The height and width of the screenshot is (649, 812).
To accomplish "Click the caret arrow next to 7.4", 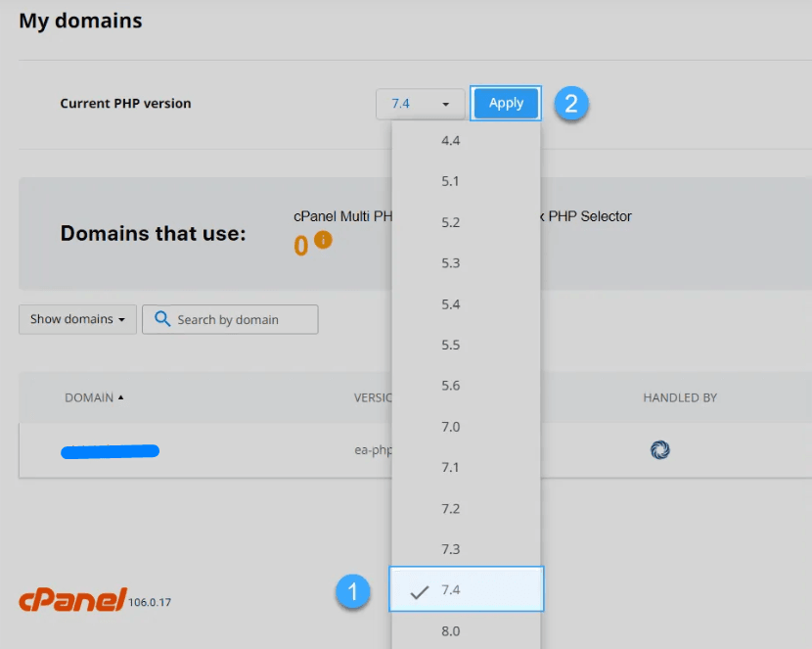I will pyautogui.click(x=447, y=104).
